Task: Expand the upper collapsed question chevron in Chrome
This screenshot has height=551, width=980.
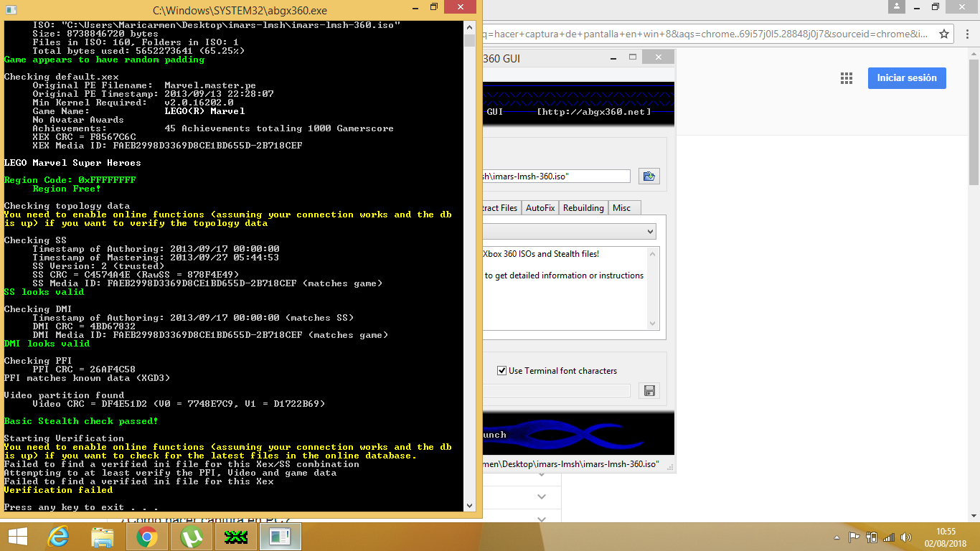Action: 542,496
